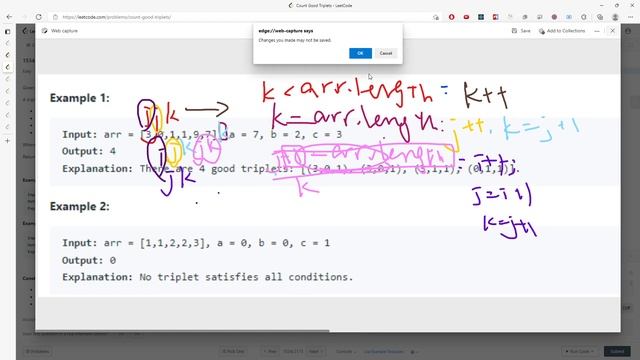Click the Prev problem button
Viewport: 640px width, 360px height.
pyautogui.click(x=270, y=351)
